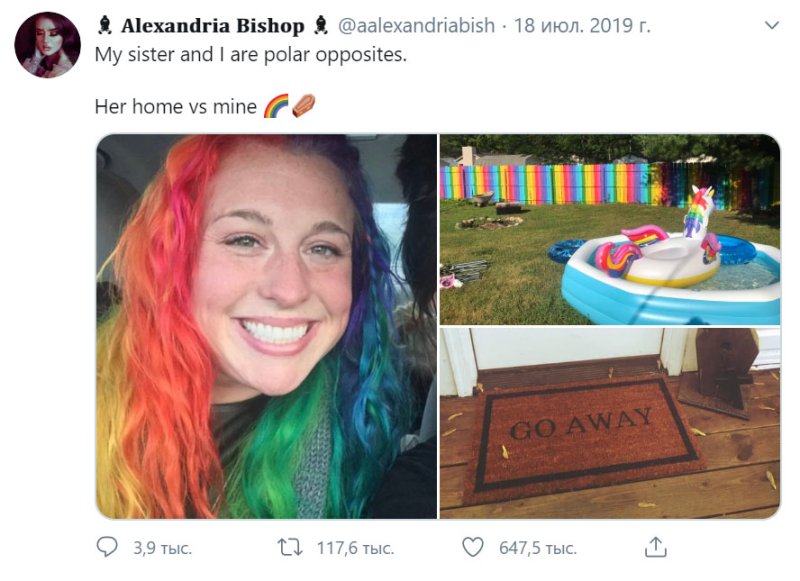This screenshot has height=581, width=800.
Task: Open the @aalexandriabish handle link
Action: coord(416,26)
